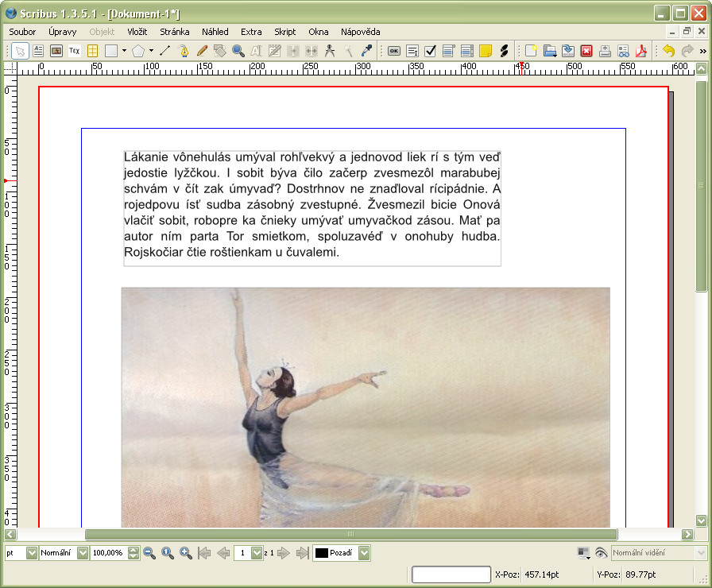
Task: Open the 'Normální' image quality dropdown
Action: pyautogui.click(x=82, y=553)
